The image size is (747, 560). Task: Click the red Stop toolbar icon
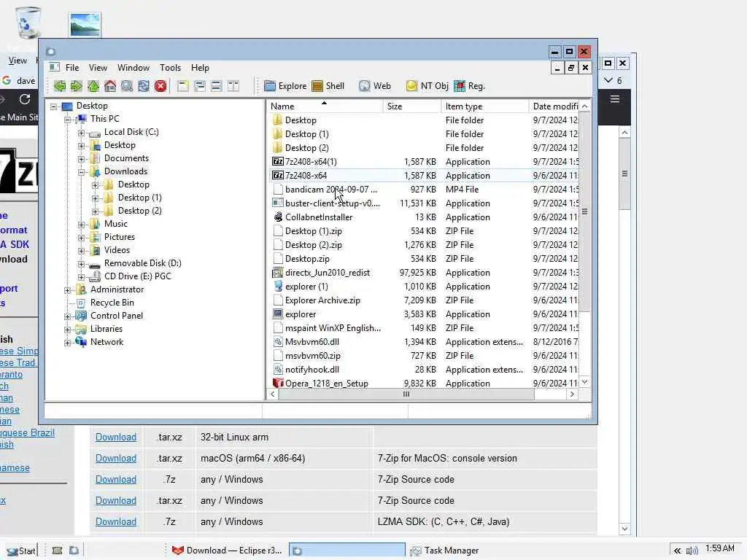(x=160, y=86)
